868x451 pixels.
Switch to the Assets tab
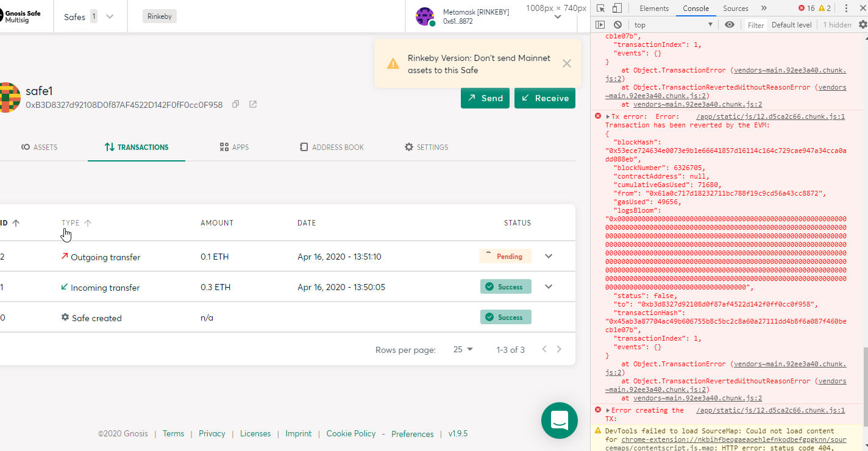[x=39, y=147]
